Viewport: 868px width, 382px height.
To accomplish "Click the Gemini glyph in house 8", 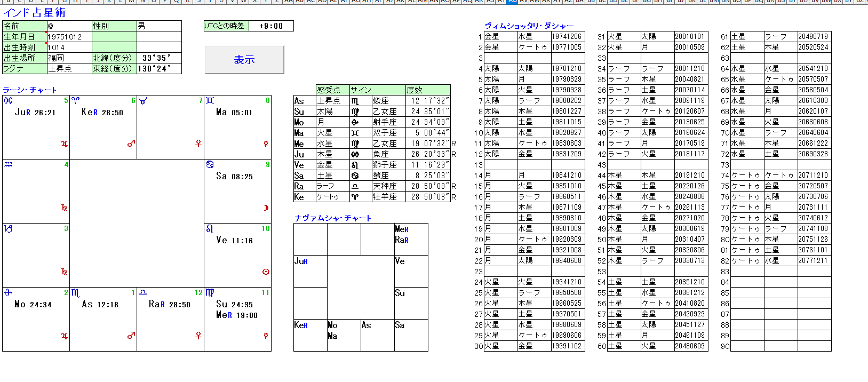I will (x=210, y=100).
